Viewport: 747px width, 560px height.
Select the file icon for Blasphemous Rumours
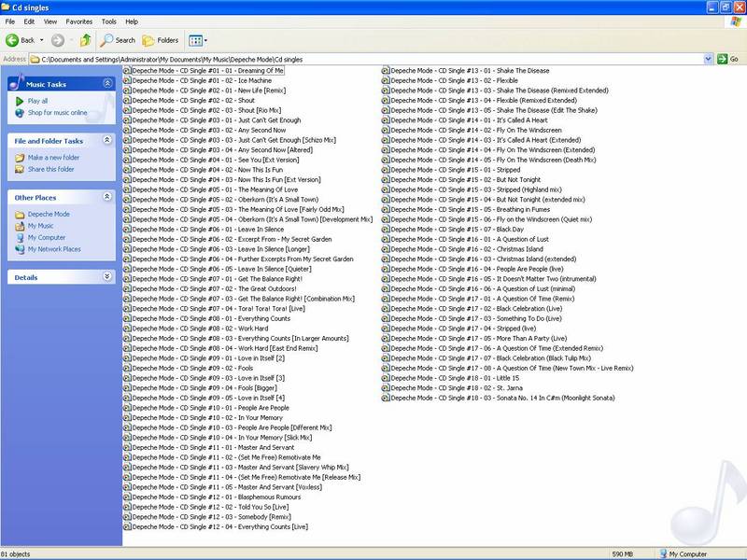click(127, 497)
